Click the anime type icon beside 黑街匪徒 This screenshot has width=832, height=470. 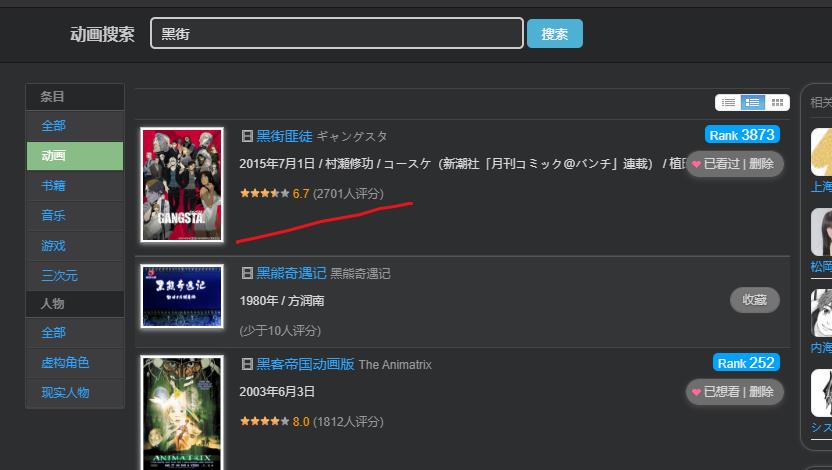[x=247, y=136]
